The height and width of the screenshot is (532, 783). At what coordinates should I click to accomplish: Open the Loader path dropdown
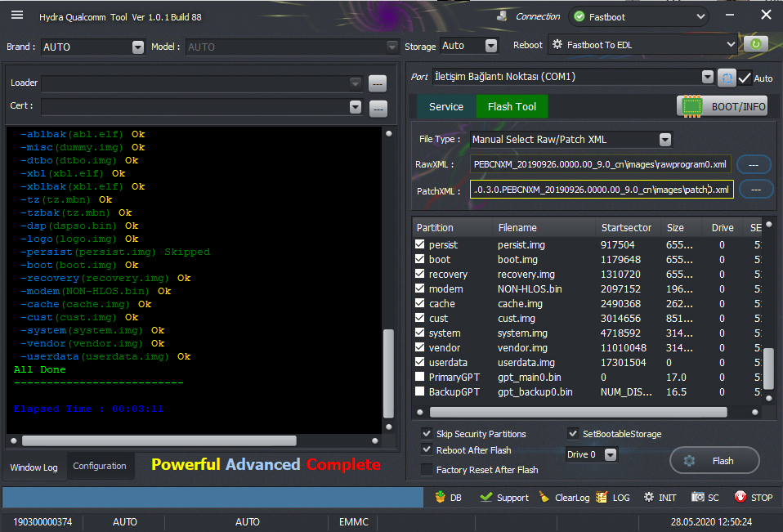click(x=355, y=83)
